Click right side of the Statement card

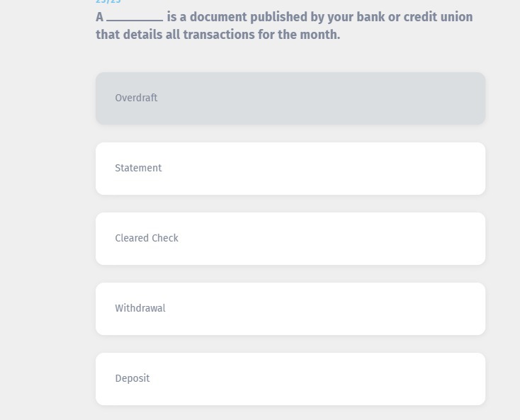click(x=439, y=169)
